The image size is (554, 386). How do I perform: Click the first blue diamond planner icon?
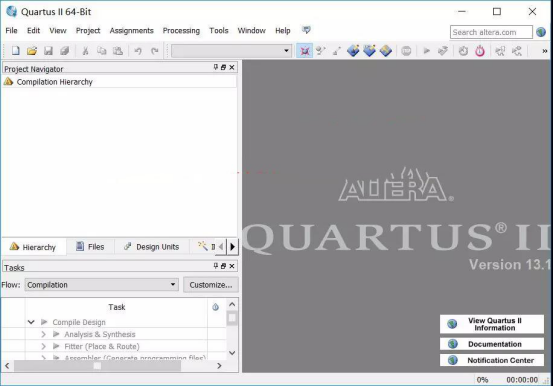pyautogui.click(x=353, y=51)
